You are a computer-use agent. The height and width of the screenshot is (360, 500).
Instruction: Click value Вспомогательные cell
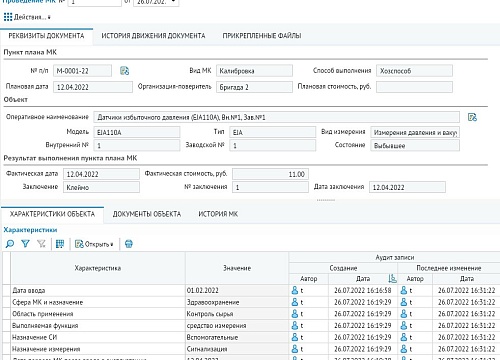(237, 337)
